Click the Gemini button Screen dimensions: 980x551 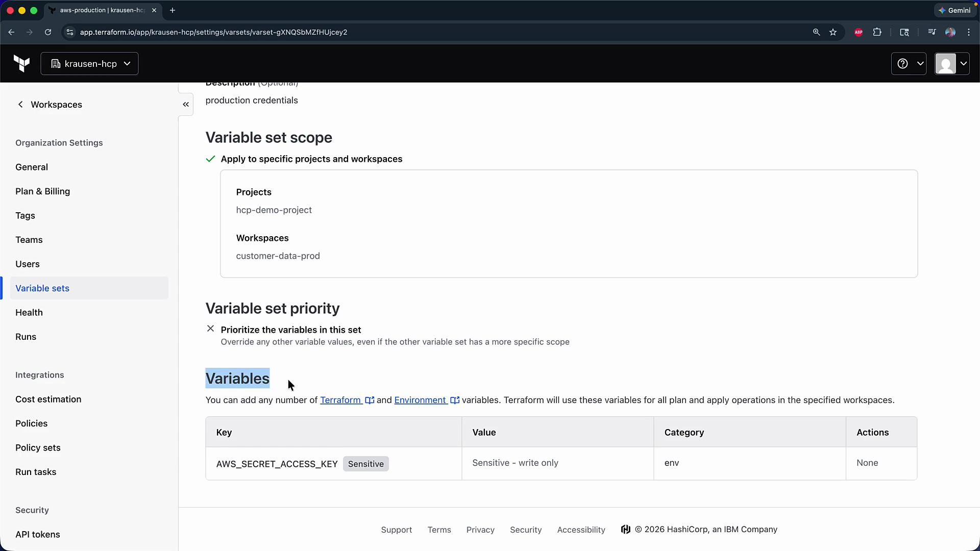point(954,10)
